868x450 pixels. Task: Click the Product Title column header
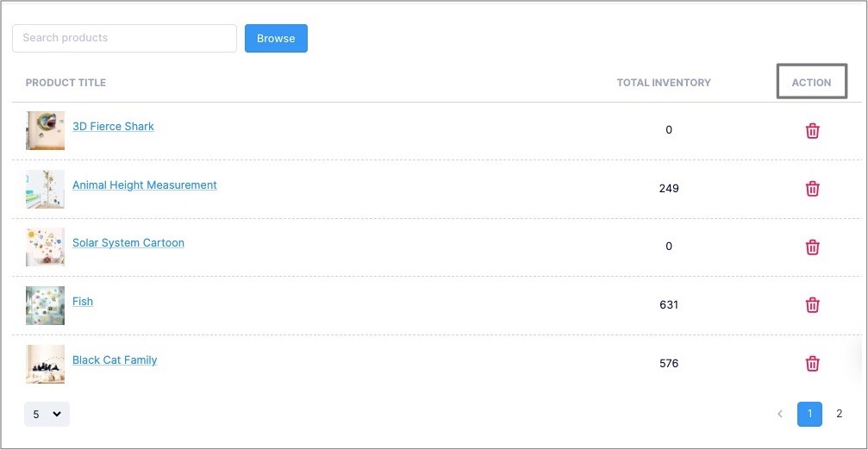click(66, 83)
